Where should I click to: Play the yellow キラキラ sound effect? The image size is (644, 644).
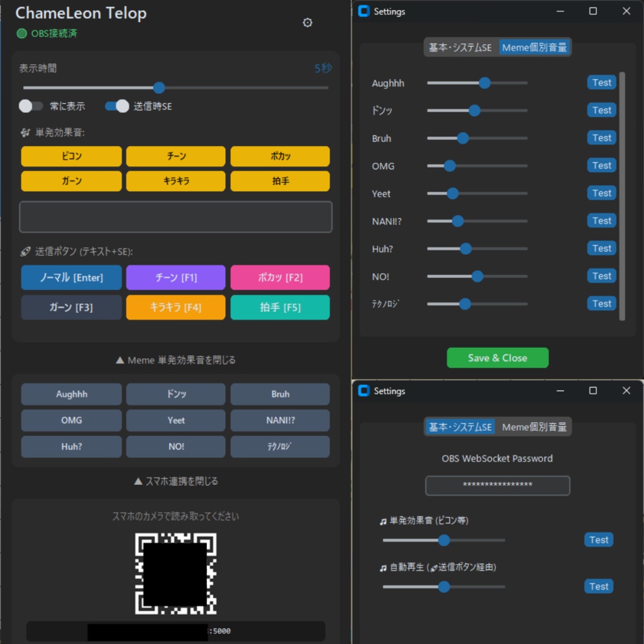click(176, 180)
